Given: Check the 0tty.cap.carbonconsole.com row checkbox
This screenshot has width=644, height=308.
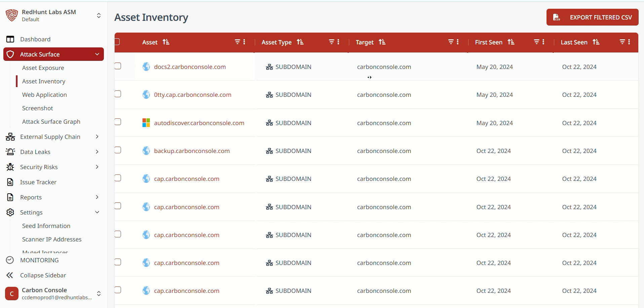Looking at the screenshot, I should tap(118, 94).
